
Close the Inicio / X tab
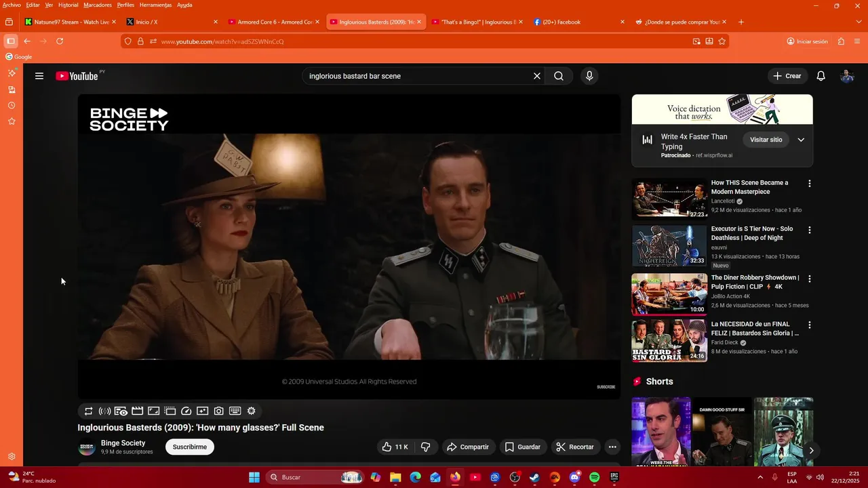tap(216, 22)
